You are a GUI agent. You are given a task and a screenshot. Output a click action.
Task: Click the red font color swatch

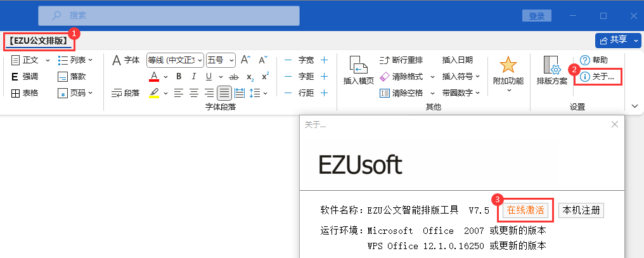coord(153,77)
